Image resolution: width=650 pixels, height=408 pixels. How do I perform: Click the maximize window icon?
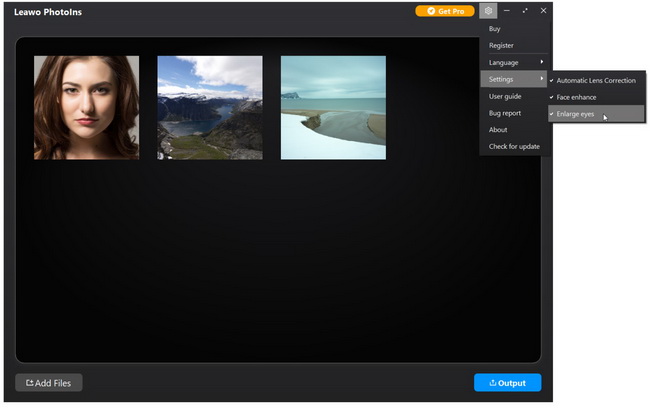(x=525, y=11)
